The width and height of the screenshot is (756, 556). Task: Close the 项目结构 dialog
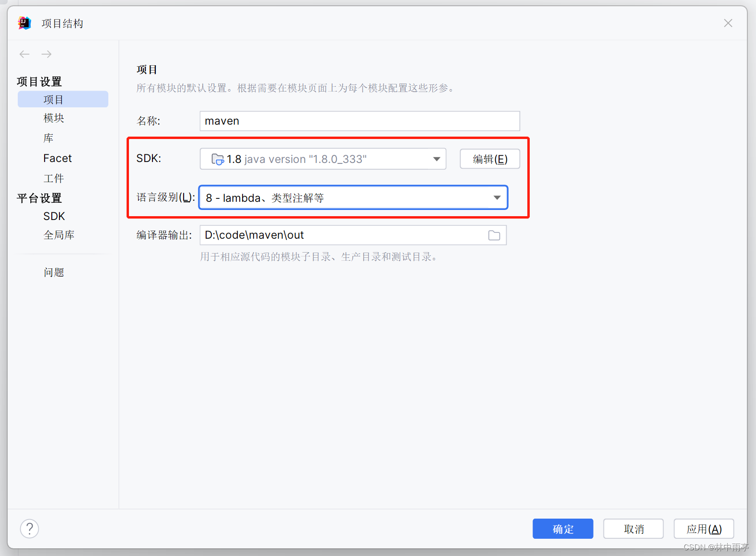(x=728, y=23)
